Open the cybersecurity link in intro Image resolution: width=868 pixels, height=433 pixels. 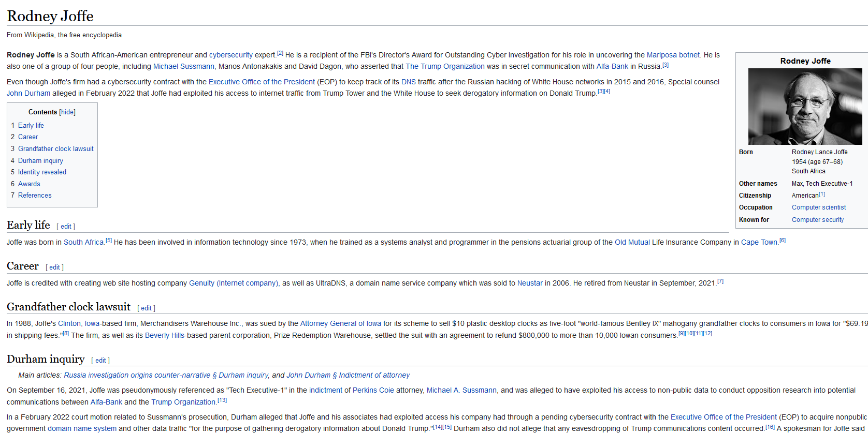231,55
